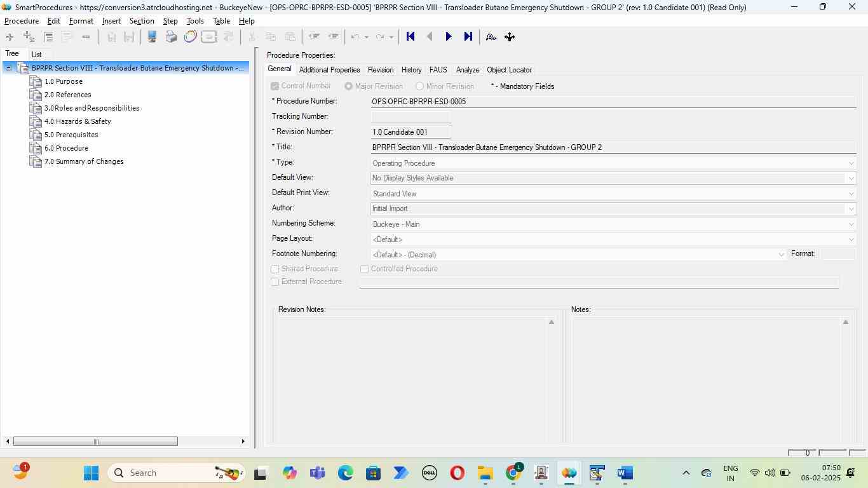Toggle the Control Number checkbox
868x488 pixels.
(275, 86)
